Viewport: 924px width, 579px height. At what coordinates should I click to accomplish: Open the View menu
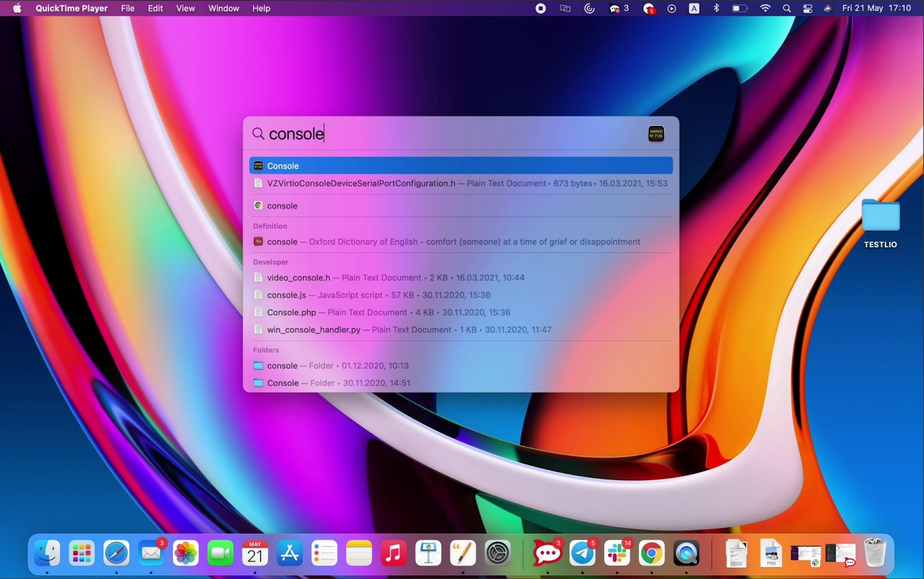[185, 8]
